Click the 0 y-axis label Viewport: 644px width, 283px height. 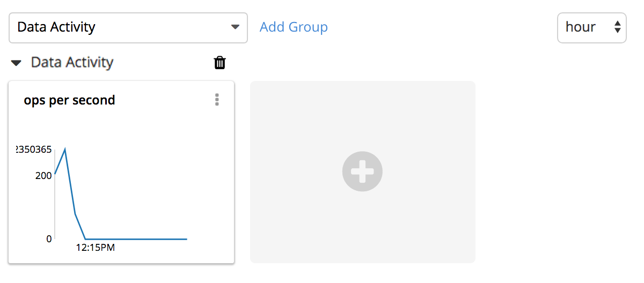(49, 239)
